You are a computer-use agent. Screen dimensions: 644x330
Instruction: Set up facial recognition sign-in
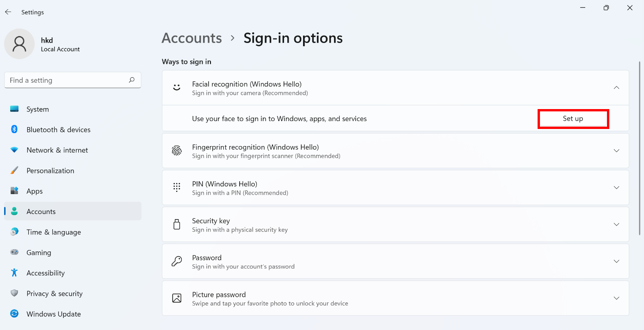(573, 119)
